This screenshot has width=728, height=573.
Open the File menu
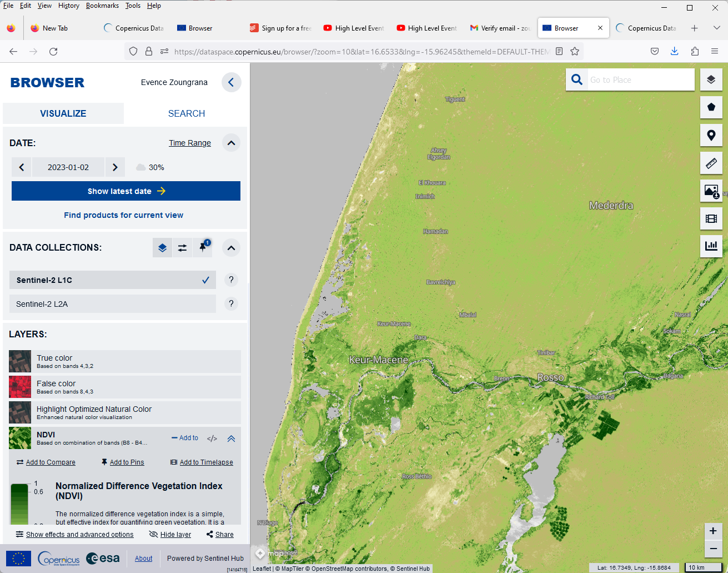pos(8,6)
